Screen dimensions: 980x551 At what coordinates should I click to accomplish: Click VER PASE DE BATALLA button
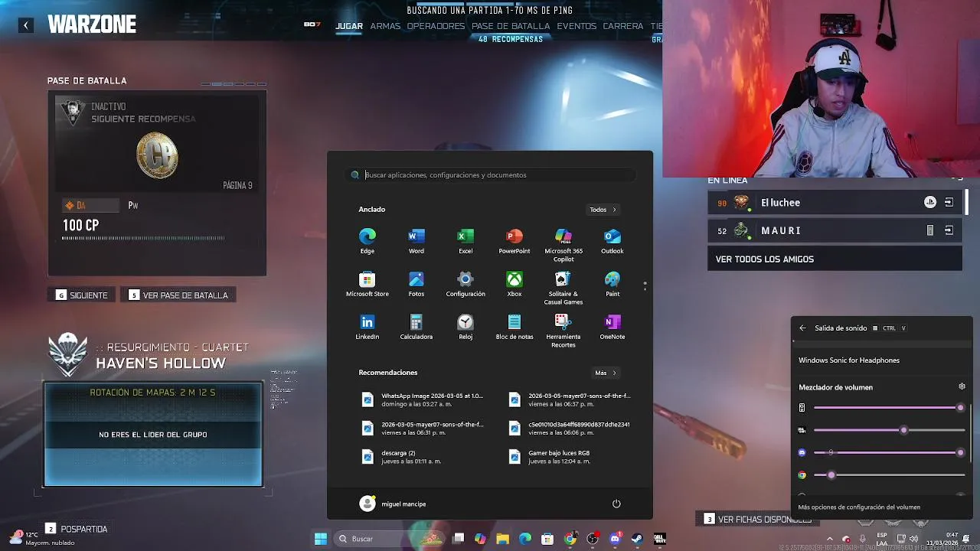[178, 295]
